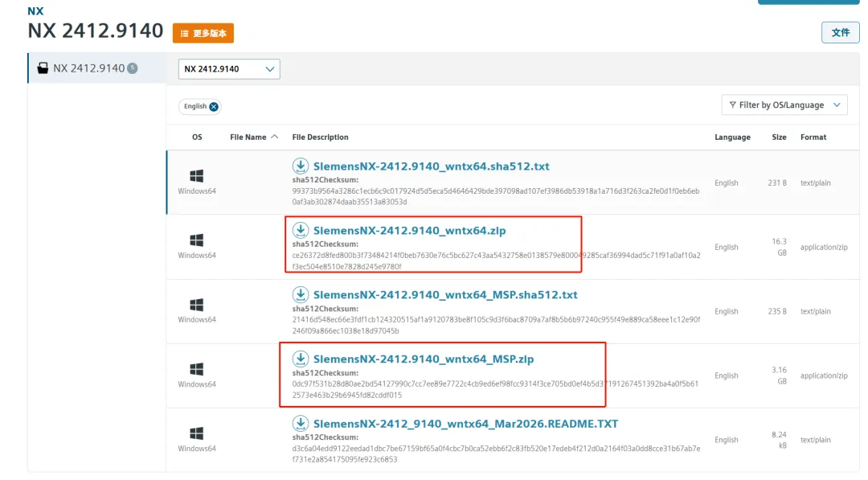868x480 pixels.
Task: Click Windows logo in the README.TXT row
Action: [x=197, y=433]
